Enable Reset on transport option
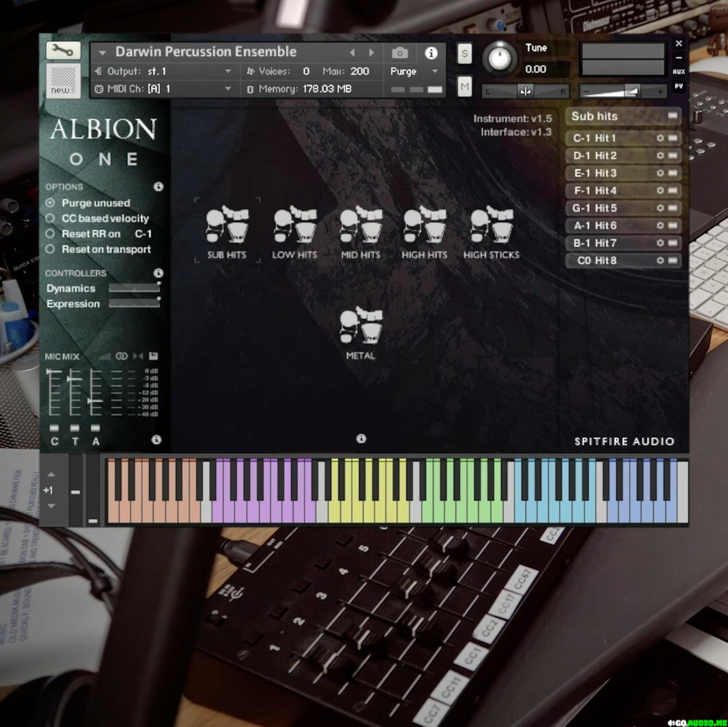 pos(50,249)
